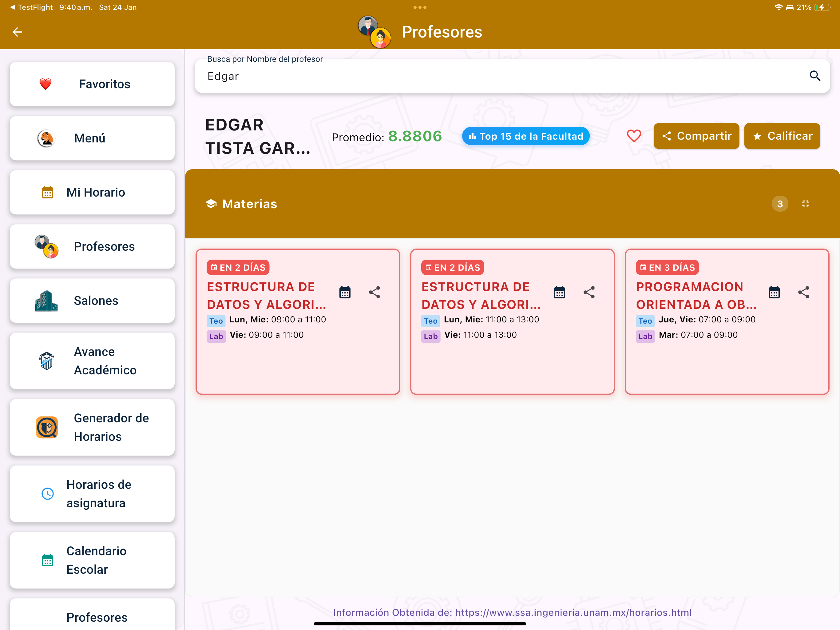Share the 11:00 Estructura de Datos card
The image size is (840, 630).
point(589,293)
